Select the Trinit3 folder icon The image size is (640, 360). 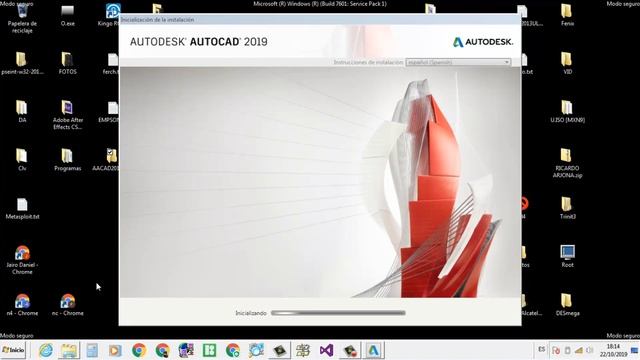(567, 208)
